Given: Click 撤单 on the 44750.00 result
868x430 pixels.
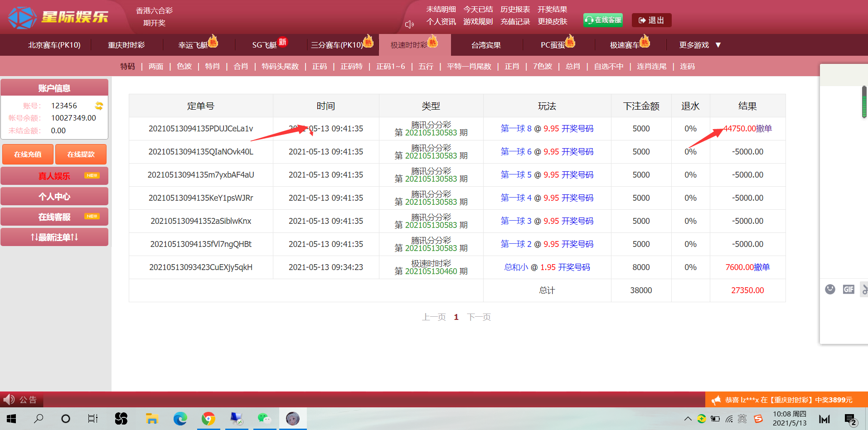Looking at the screenshot, I should pyautogui.click(x=764, y=129).
